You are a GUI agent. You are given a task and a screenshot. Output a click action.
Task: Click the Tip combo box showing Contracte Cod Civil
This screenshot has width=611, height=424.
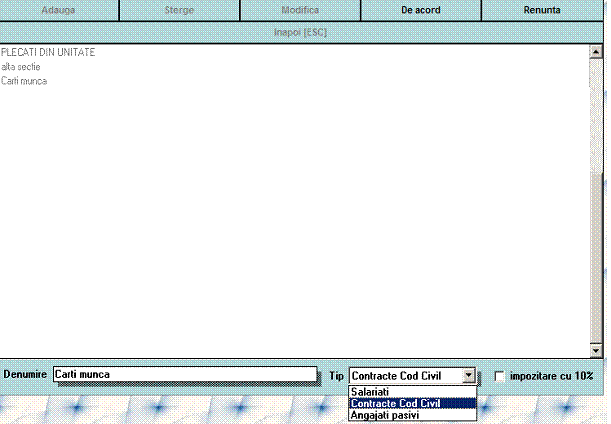[406, 376]
